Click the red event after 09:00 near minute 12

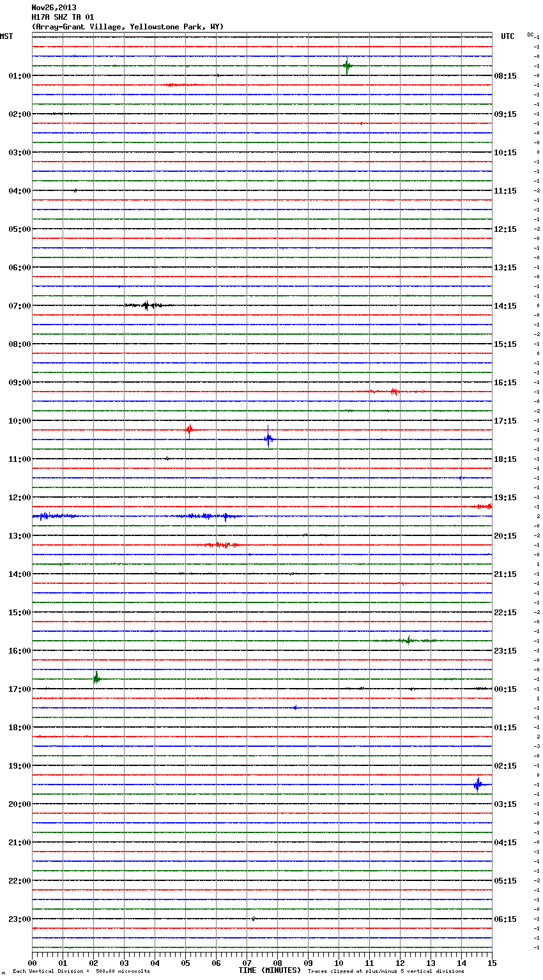pyautogui.click(x=394, y=392)
